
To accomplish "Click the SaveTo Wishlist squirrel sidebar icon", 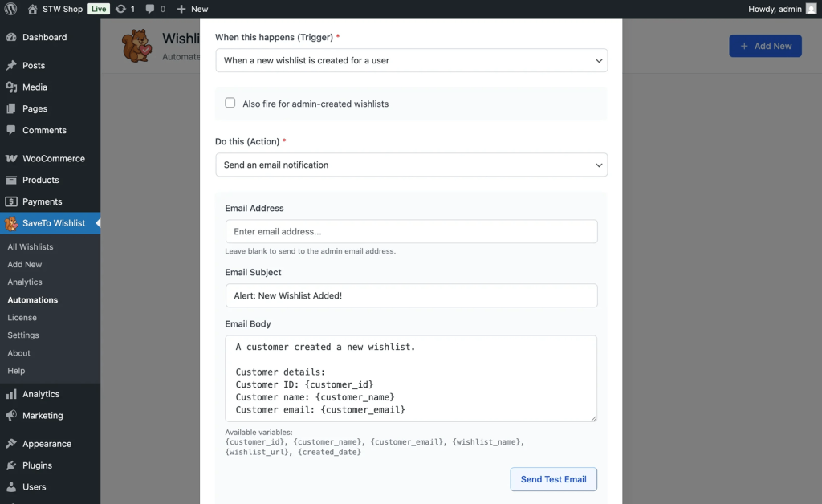I will (x=11, y=224).
